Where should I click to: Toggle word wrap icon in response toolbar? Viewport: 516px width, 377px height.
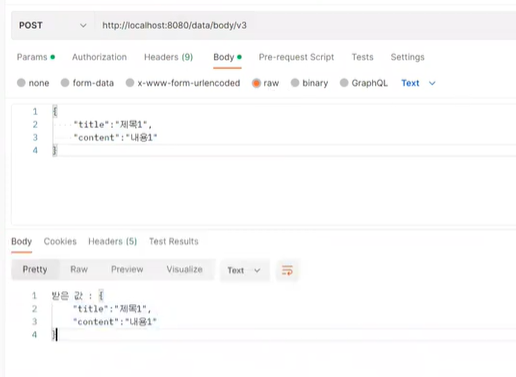coord(287,270)
